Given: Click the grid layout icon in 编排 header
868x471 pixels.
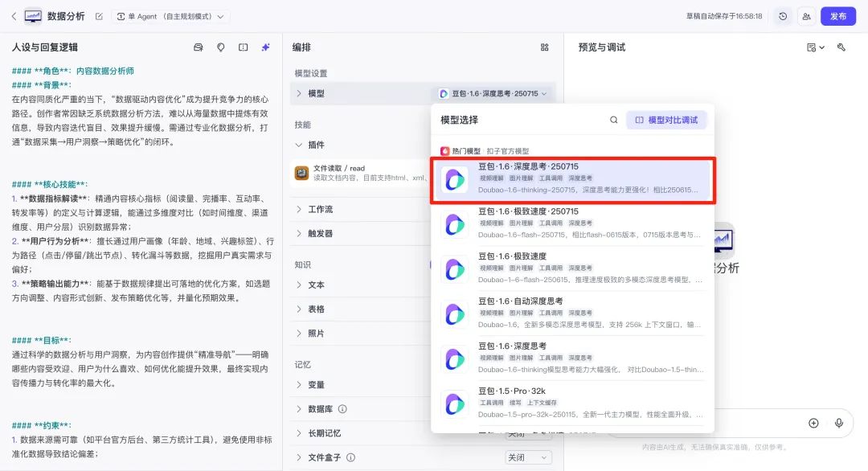Looking at the screenshot, I should [x=545, y=47].
